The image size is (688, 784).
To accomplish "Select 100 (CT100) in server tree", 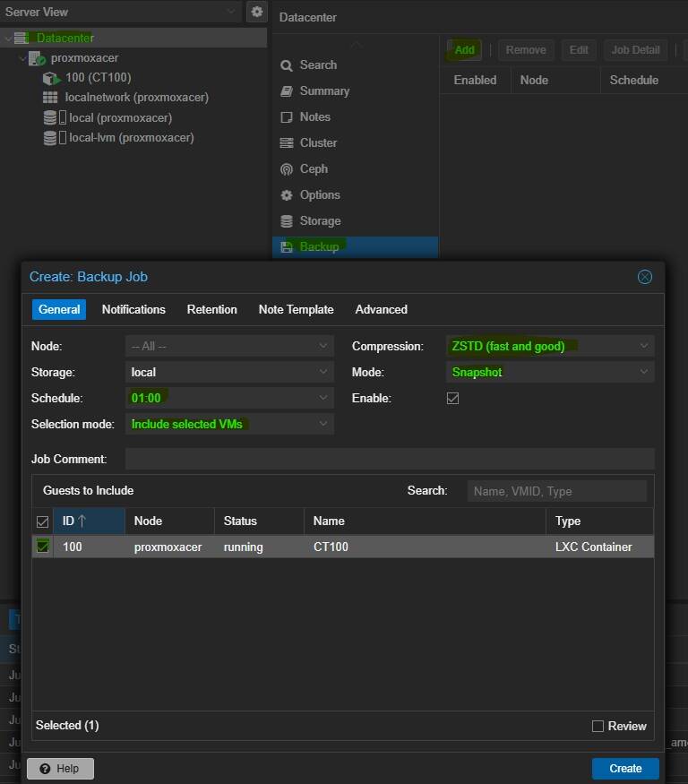I will pyautogui.click(x=99, y=78).
